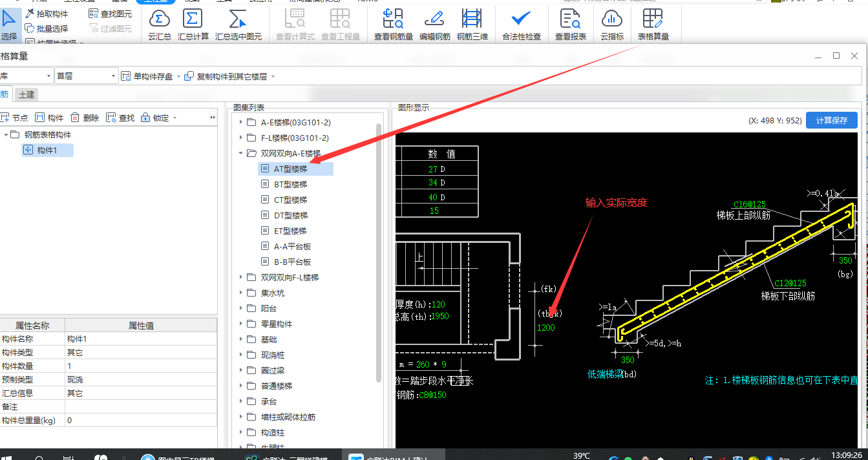Expand the 基础 folder
This screenshot has height=460, width=868.
242,339
